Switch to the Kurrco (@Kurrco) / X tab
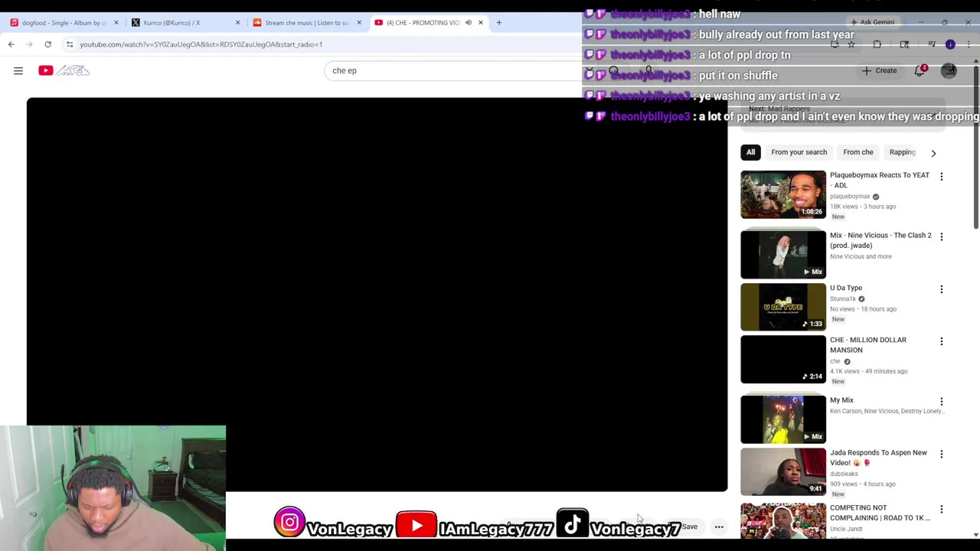Image resolution: width=980 pixels, height=551 pixels. click(x=185, y=22)
